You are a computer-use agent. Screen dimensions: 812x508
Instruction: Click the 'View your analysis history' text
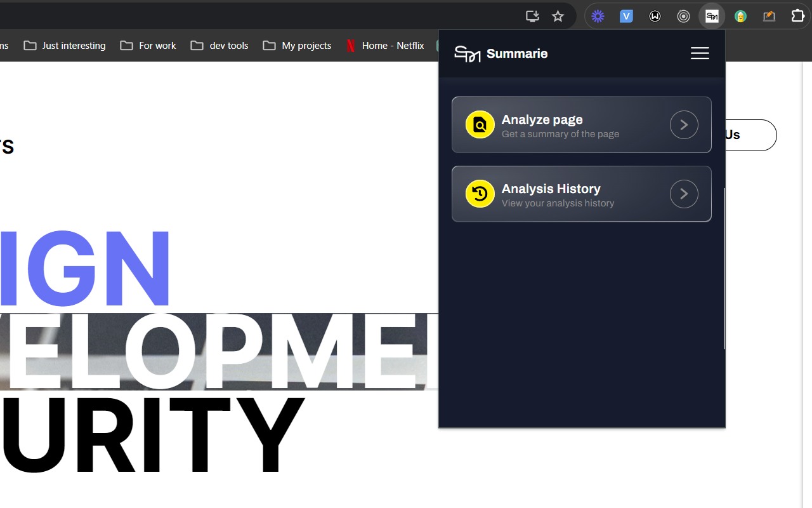point(558,203)
